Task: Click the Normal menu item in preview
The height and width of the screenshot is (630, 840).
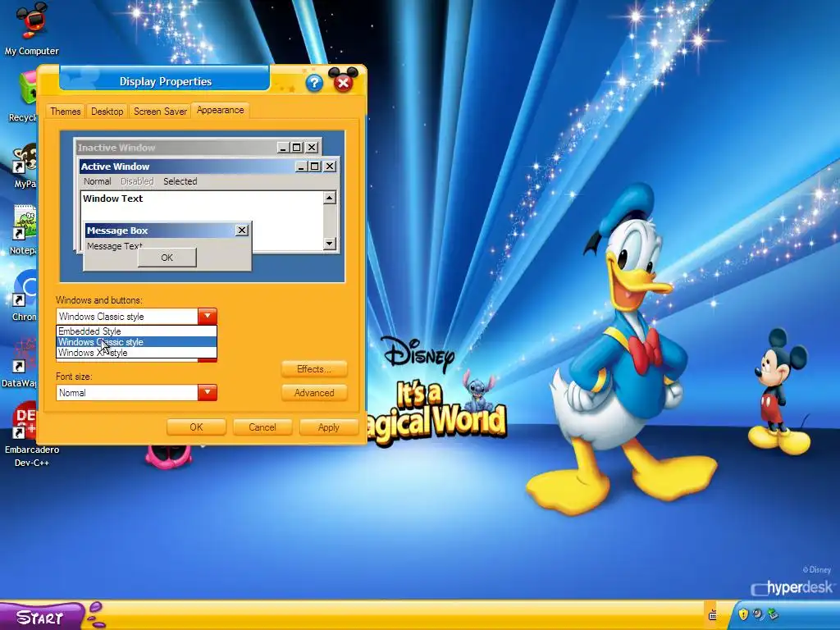Action: [x=98, y=181]
